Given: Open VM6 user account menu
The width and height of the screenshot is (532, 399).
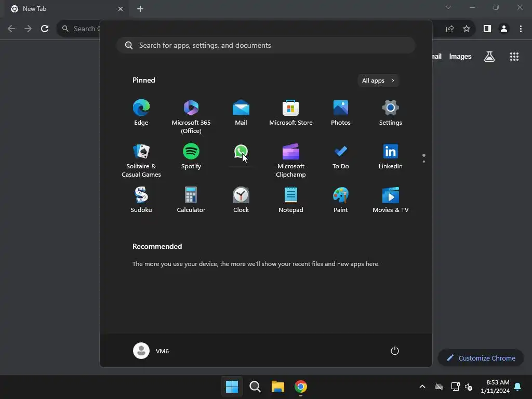Looking at the screenshot, I should pyautogui.click(x=151, y=351).
